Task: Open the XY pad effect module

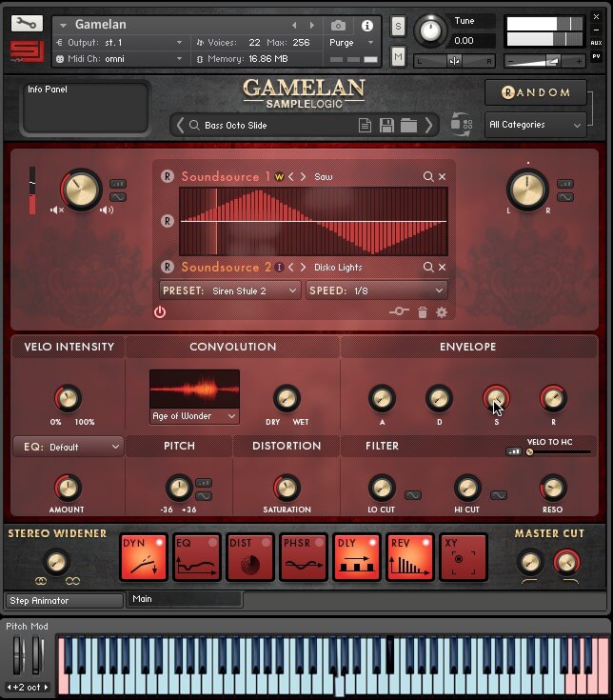Action: click(x=464, y=557)
